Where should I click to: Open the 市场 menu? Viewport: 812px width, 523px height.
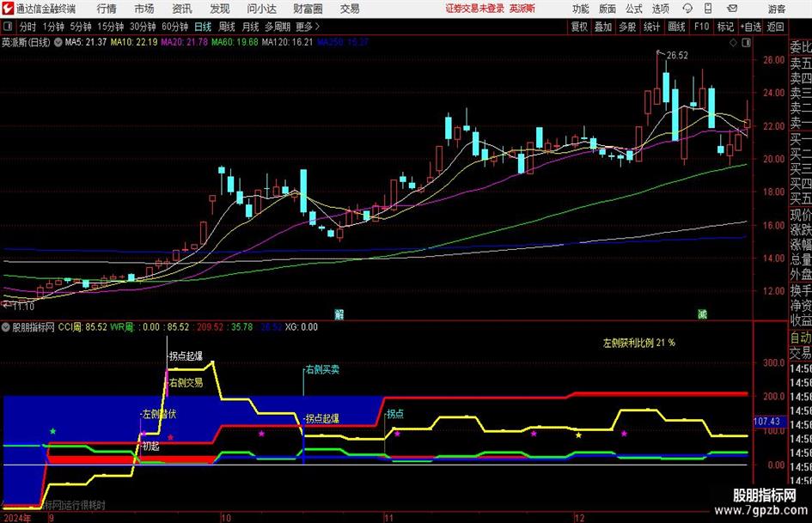click(x=144, y=9)
